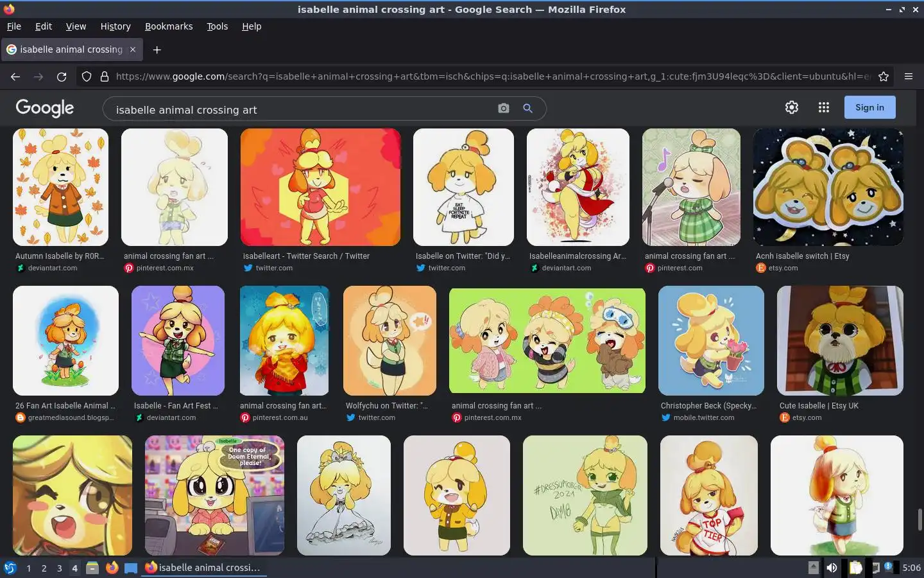The image size is (924, 578).
Task: Open the Firefox hamburger application menu
Action: pos(909,76)
